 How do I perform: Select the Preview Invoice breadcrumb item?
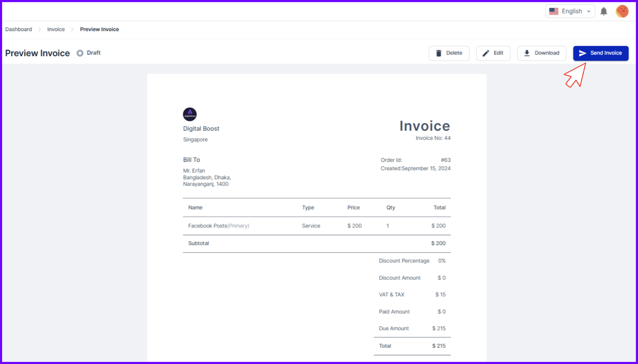[99, 29]
